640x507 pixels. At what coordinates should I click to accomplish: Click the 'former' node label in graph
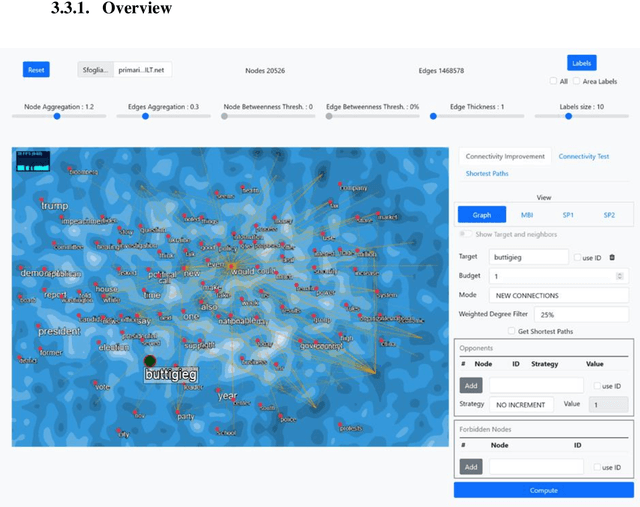51,352
